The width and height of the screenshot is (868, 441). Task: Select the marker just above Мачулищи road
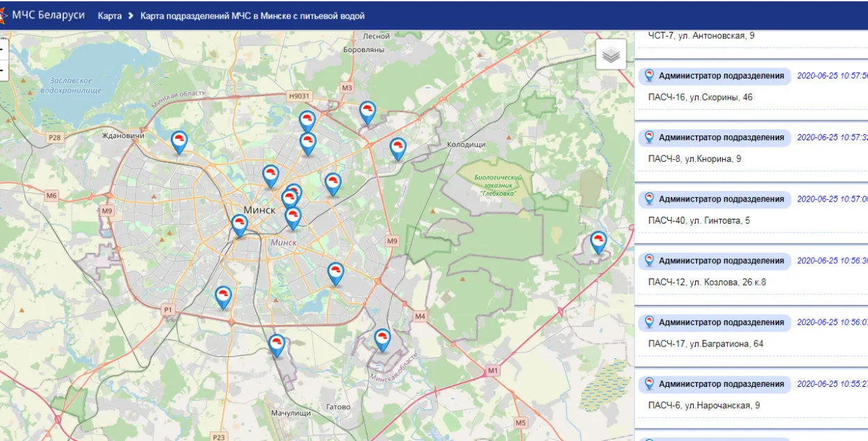277,346
